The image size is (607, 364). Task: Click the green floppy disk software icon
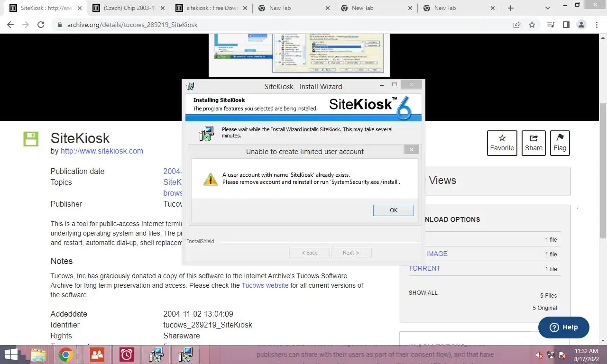(x=31, y=139)
